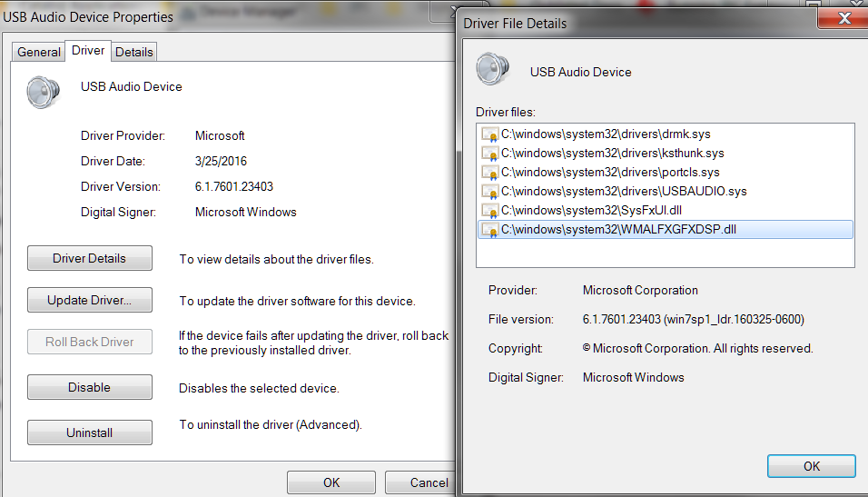The width and height of the screenshot is (868, 497).
Task: Select ksthunk.sys driver file row
Action: (665, 153)
